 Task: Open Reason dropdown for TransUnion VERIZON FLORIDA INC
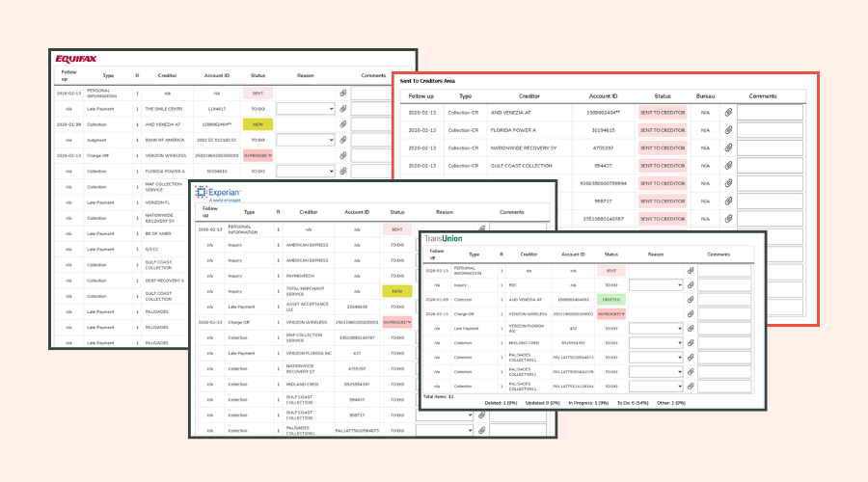(656, 328)
